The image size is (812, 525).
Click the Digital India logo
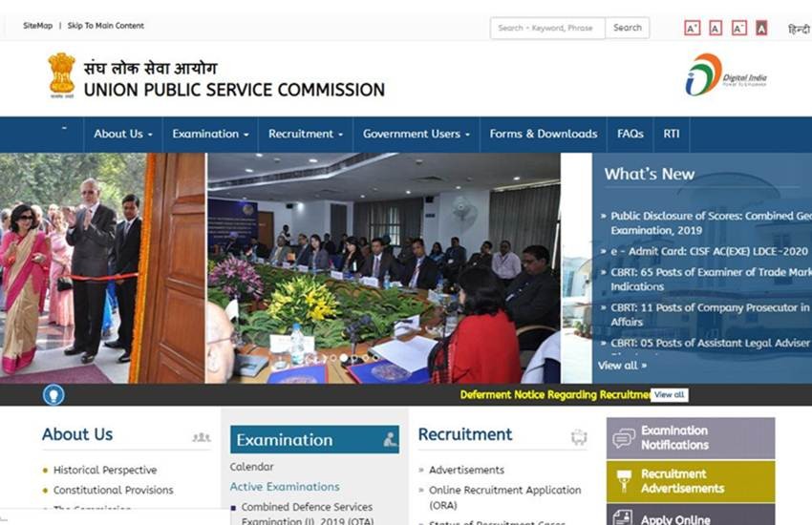coord(725,75)
